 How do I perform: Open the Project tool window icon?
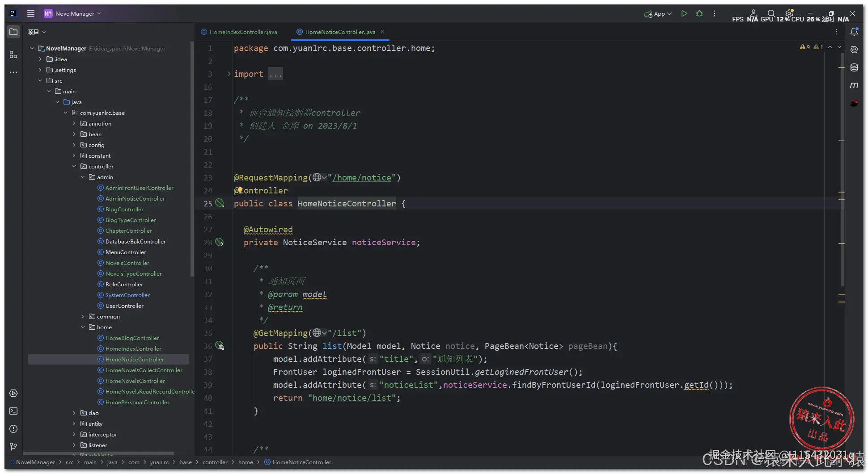click(x=13, y=32)
